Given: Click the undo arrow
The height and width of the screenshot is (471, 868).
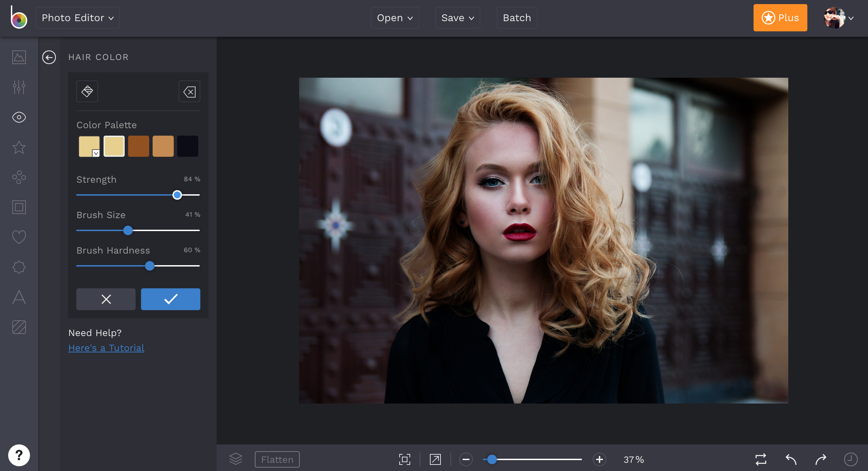Looking at the screenshot, I should 791,459.
